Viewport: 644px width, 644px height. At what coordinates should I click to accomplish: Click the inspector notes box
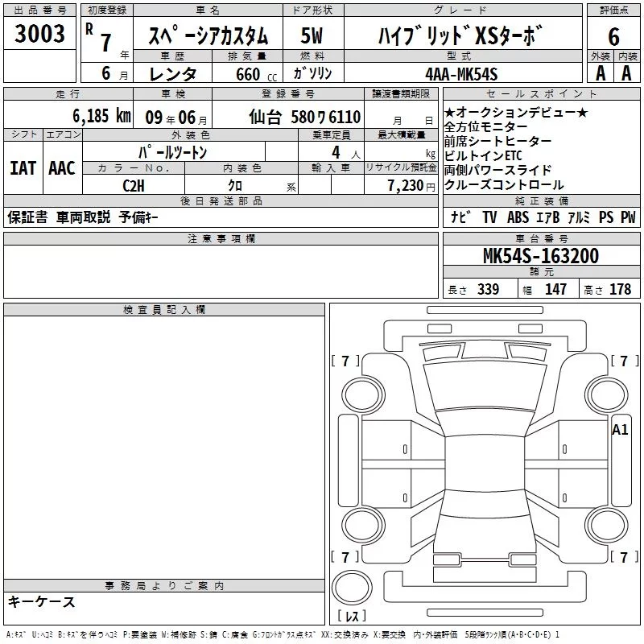click(164, 448)
